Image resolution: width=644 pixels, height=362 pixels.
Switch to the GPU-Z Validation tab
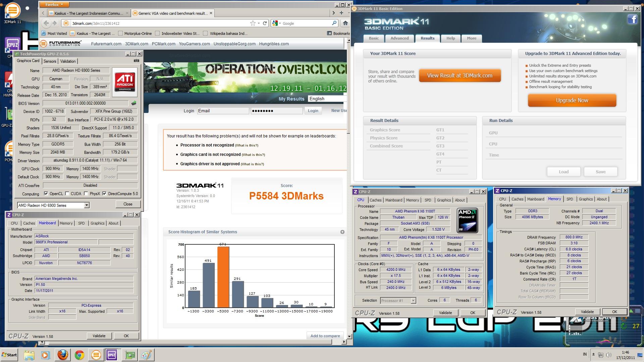click(x=68, y=61)
